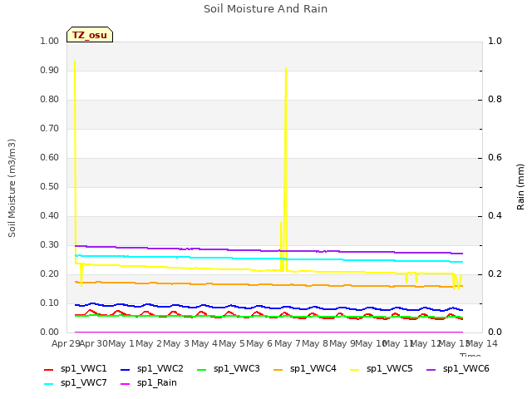Click the Soil Moisture (m3/m3) axis label
Viewport: 532px width, 399px height.
click(x=12, y=188)
